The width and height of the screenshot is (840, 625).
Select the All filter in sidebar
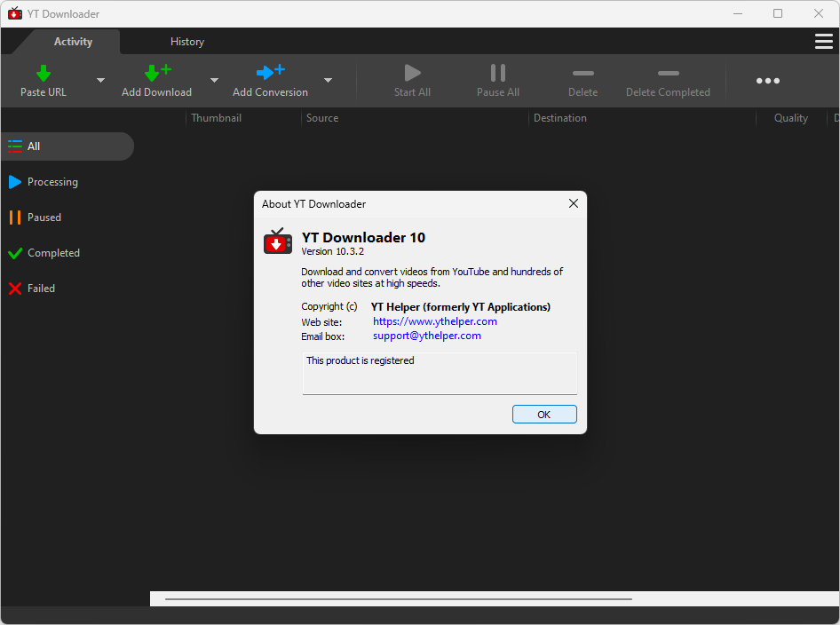[x=67, y=146]
